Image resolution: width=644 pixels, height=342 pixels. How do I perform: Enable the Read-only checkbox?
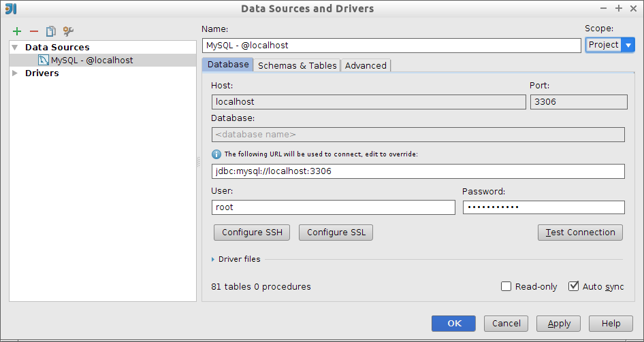click(506, 286)
